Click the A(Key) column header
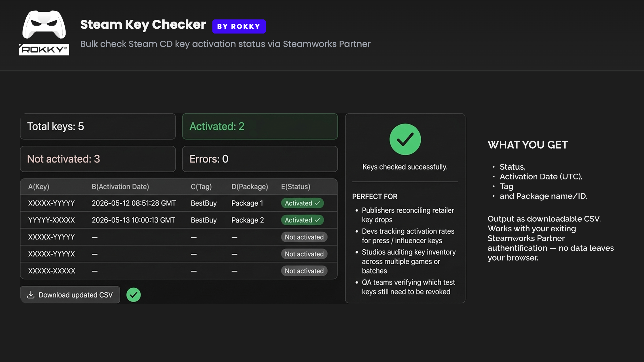This screenshot has height=362, width=644. pyautogui.click(x=39, y=187)
